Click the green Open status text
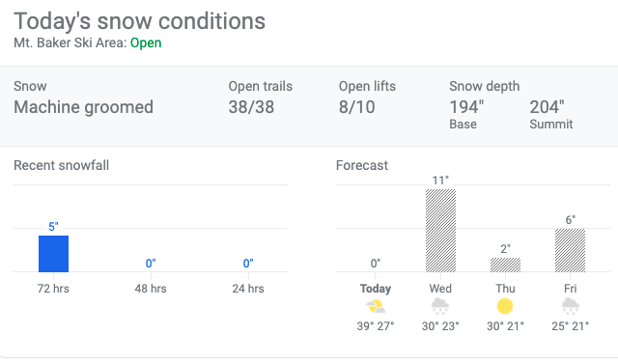Viewport: 618px width, 364px height. click(x=146, y=42)
